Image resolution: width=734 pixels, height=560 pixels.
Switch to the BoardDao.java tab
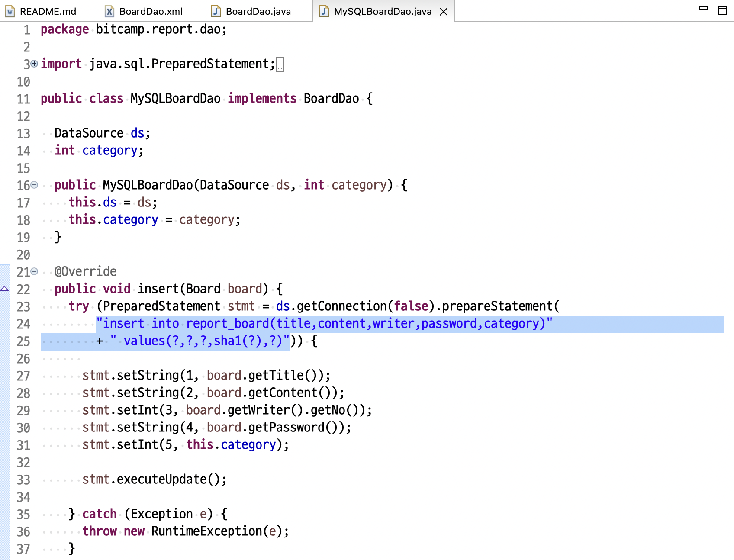(251, 11)
